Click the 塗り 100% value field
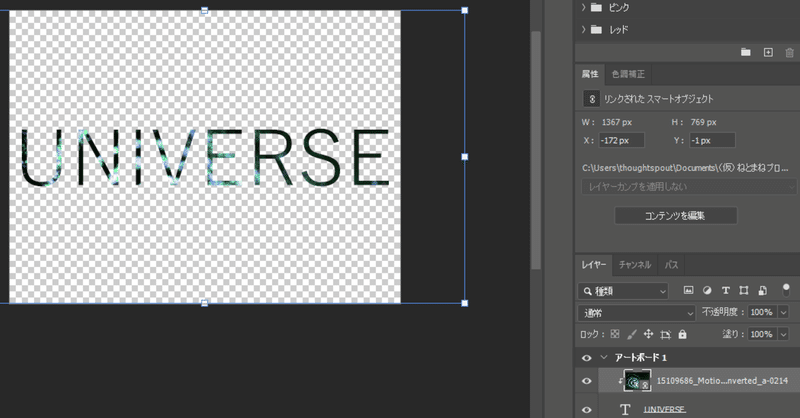This screenshot has height=418, width=800. coord(761,334)
